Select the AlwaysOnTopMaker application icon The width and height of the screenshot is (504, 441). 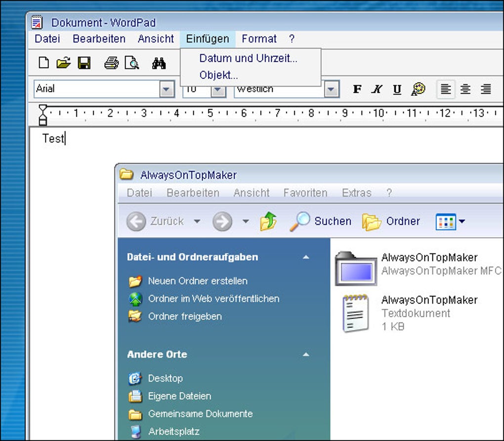click(x=356, y=269)
